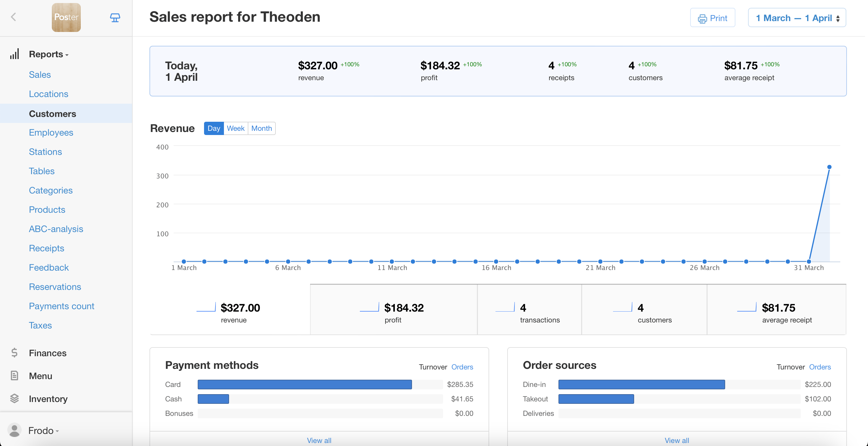
Task: Switch Revenue chart to Week view
Action: (x=235, y=128)
